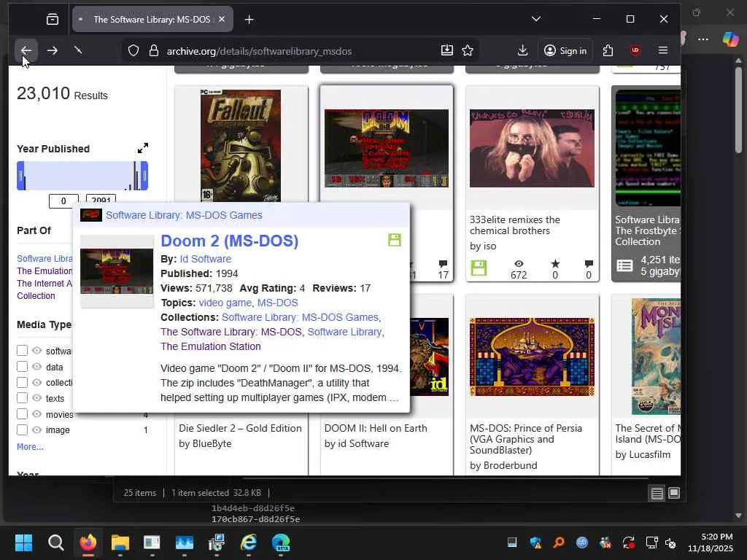Viewport: 747px width, 560px height.
Task: Open Windows Start menu
Action: (x=23, y=542)
